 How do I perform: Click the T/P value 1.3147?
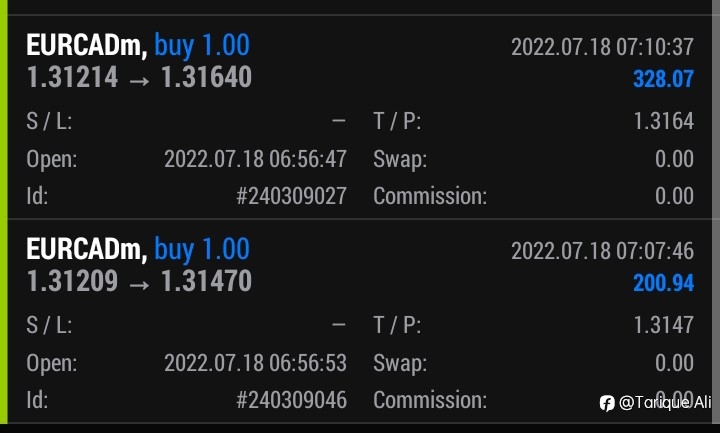[x=664, y=325]
